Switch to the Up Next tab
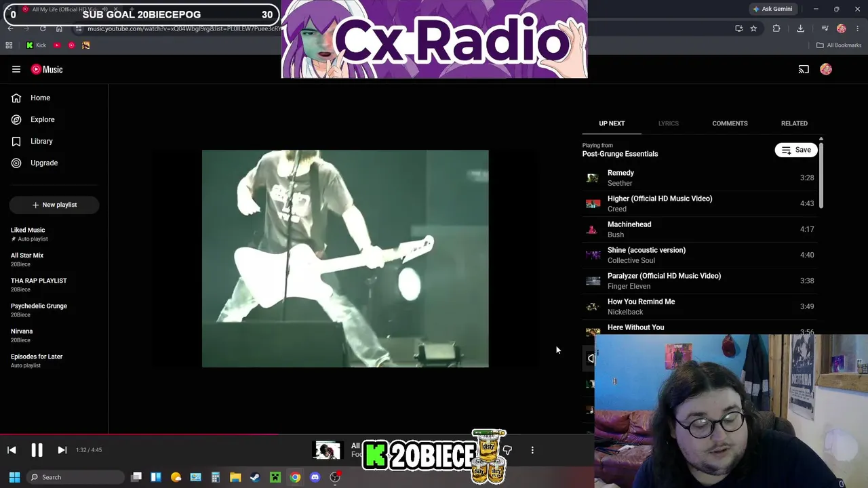The height and width of the screenshot is (488, 868). [x=612, y=123]
